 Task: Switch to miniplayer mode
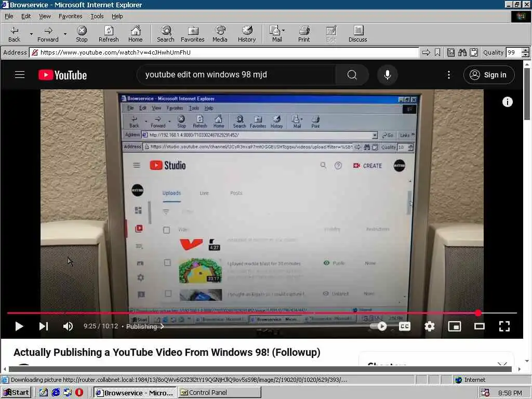point(455,326)
